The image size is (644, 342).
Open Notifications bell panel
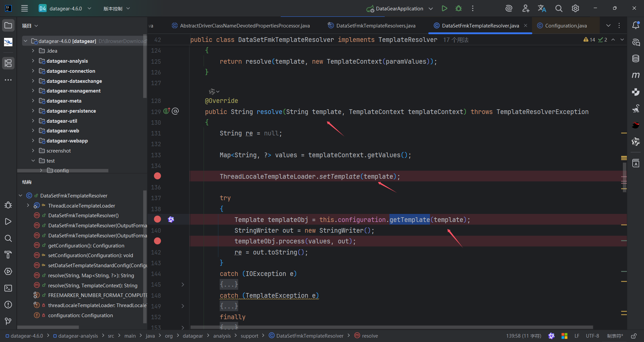click(636, 25)
